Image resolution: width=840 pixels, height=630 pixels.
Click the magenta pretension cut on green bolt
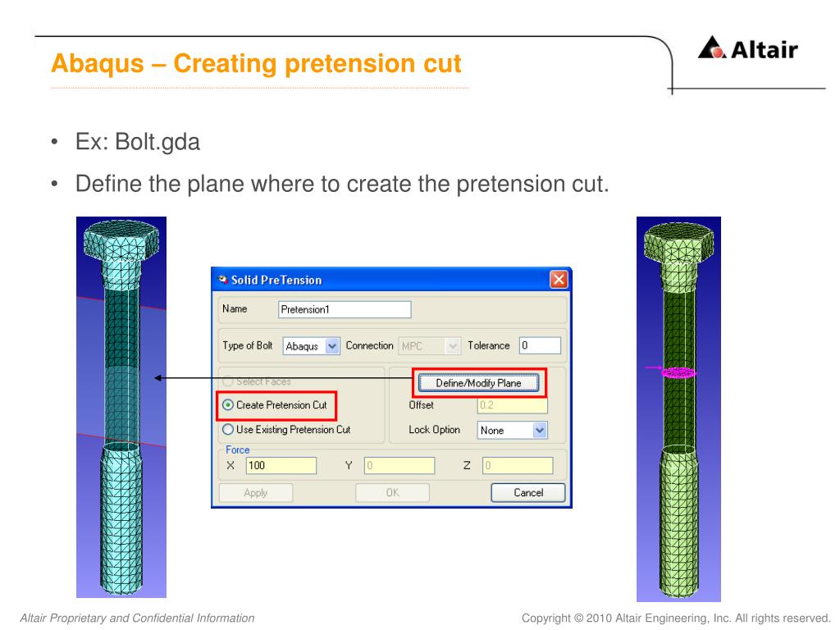tap(678, 372)
